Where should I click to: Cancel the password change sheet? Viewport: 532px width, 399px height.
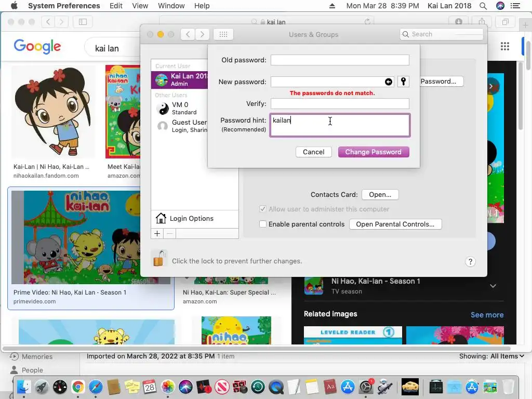pos(313,152)
